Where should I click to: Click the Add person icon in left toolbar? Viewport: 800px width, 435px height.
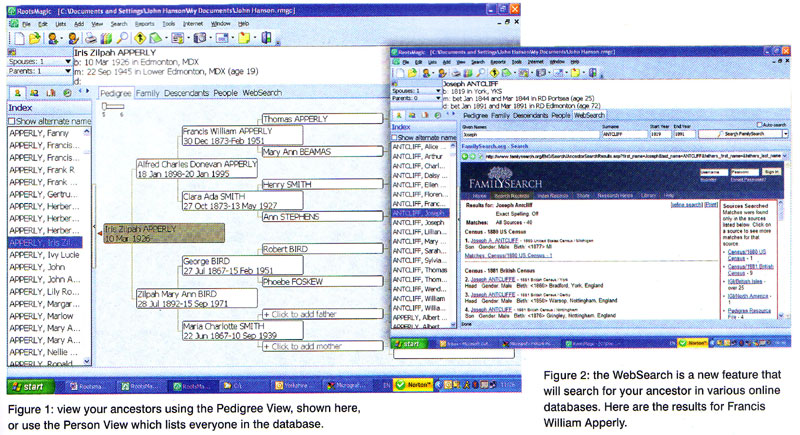click(52, 38)
